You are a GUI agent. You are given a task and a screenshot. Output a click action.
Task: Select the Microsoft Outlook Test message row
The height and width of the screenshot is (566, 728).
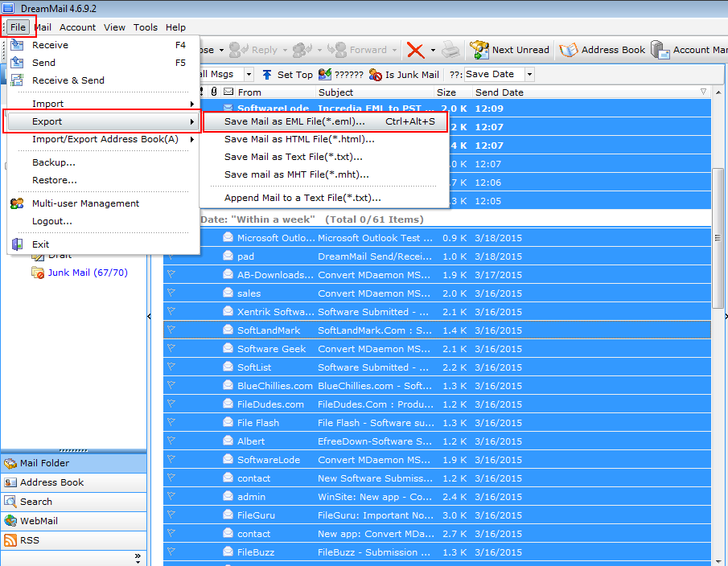pos(437,237)
